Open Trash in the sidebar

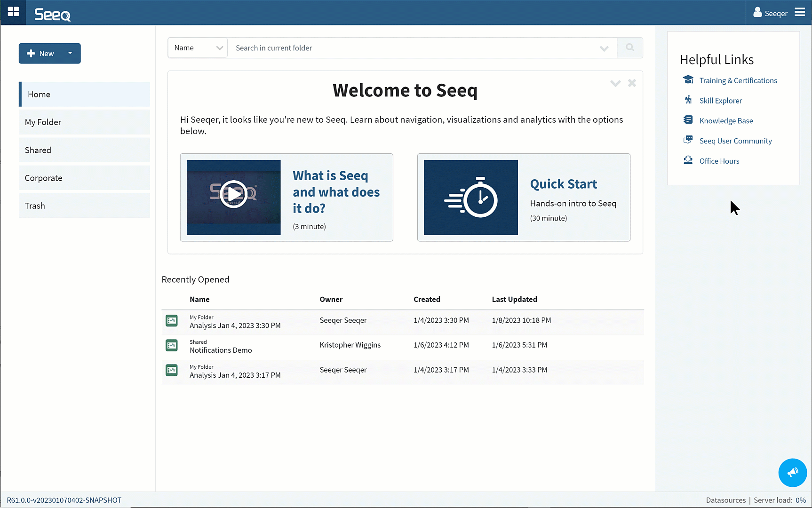point(85,206)
